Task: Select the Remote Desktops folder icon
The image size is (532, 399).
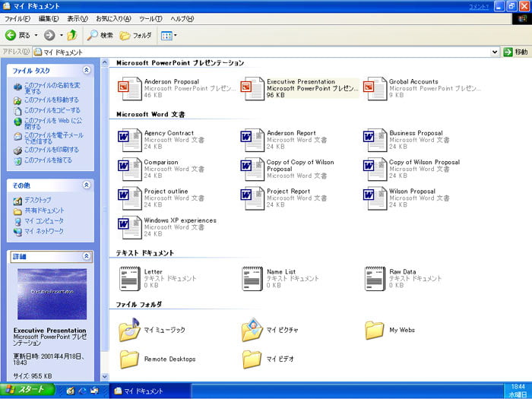Action: click(129, 359)
